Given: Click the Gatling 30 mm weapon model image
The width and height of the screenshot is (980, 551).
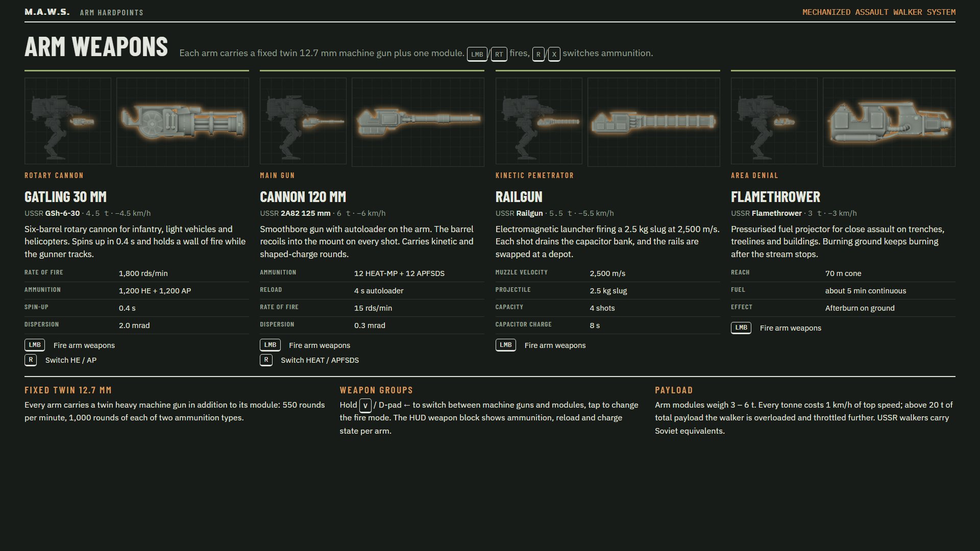Looking at the screenshot, I should click(183, 122).
